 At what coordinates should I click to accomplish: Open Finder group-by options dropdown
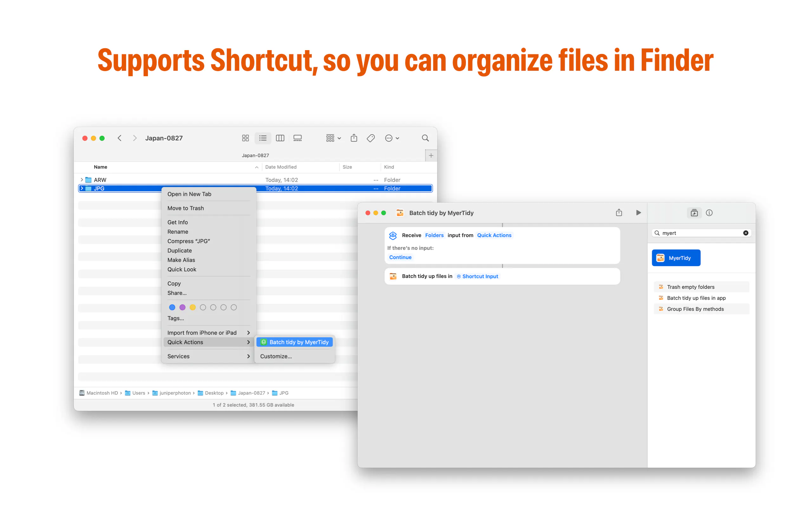(333, 138)
